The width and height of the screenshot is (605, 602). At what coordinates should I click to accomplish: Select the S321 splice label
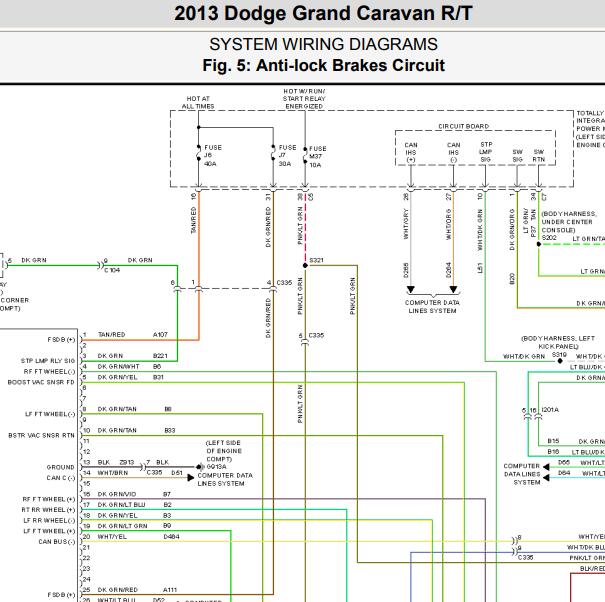(x=316, y=260)
